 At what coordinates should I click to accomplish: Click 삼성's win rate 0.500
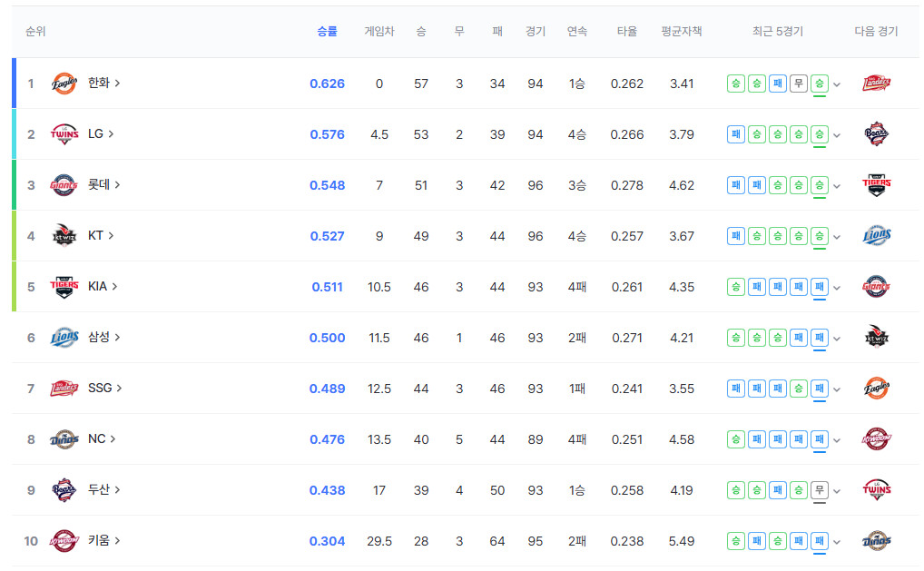click(x=327, y=338)
